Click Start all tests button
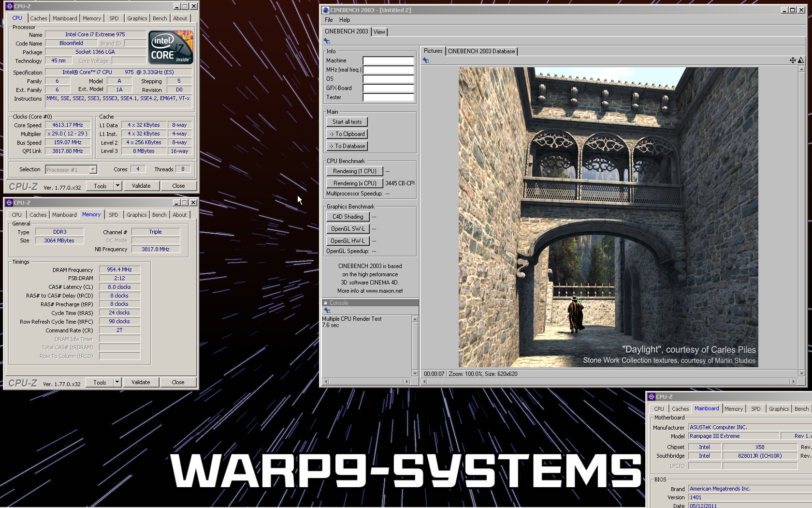This screenshot has width=812, height=508. click(347, 122)
